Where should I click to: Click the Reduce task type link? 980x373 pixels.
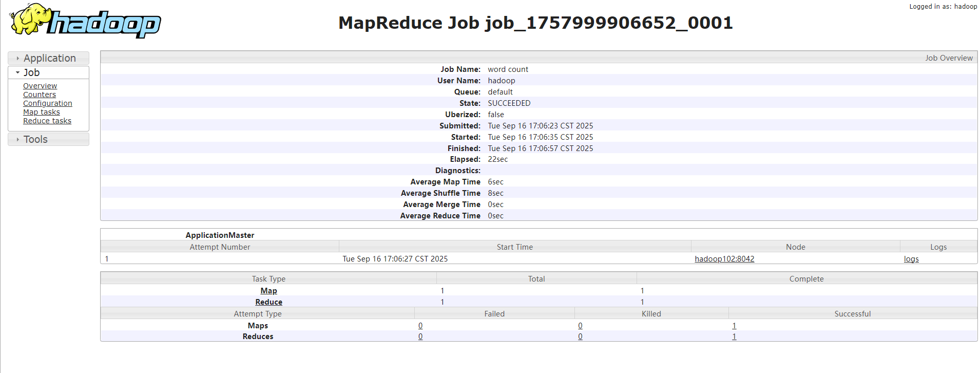tap(268, 302)
